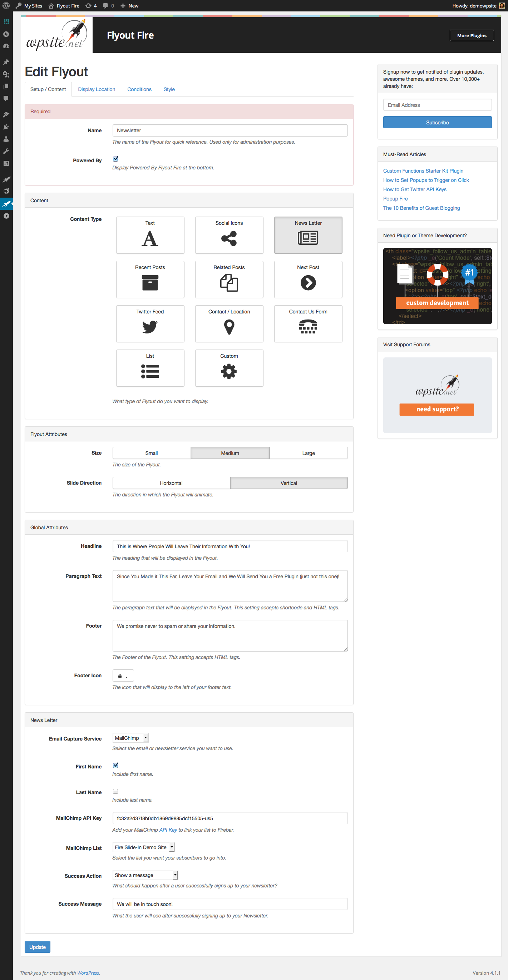Select the Next Post content type
This screenshot has height=980, width=508.
click(x=308, y=279)
